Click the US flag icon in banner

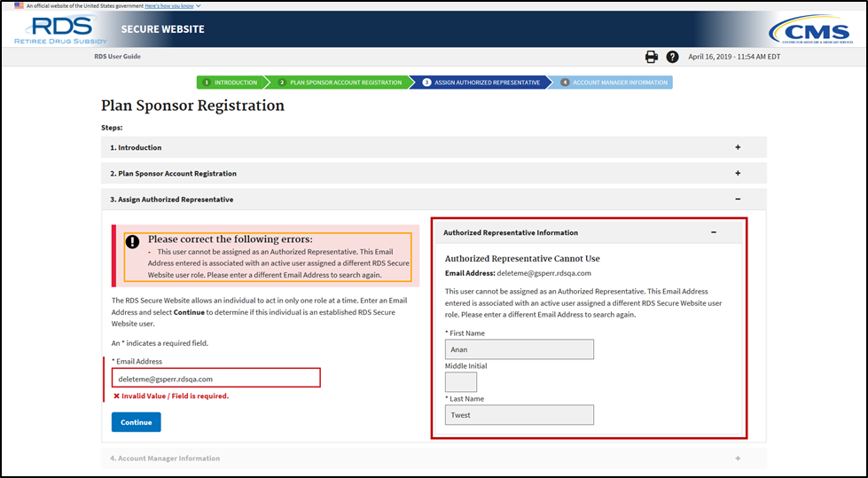pos(19,5)
